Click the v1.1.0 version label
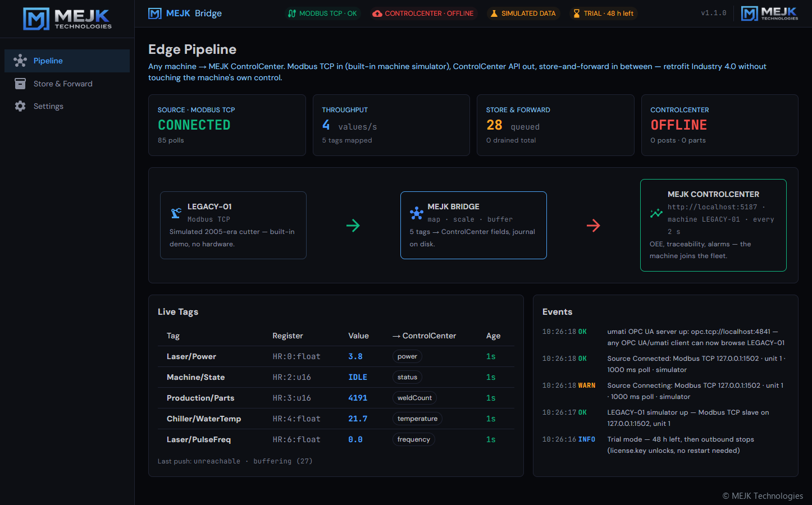This screenshot has width=812, height=505. point(713,13)
